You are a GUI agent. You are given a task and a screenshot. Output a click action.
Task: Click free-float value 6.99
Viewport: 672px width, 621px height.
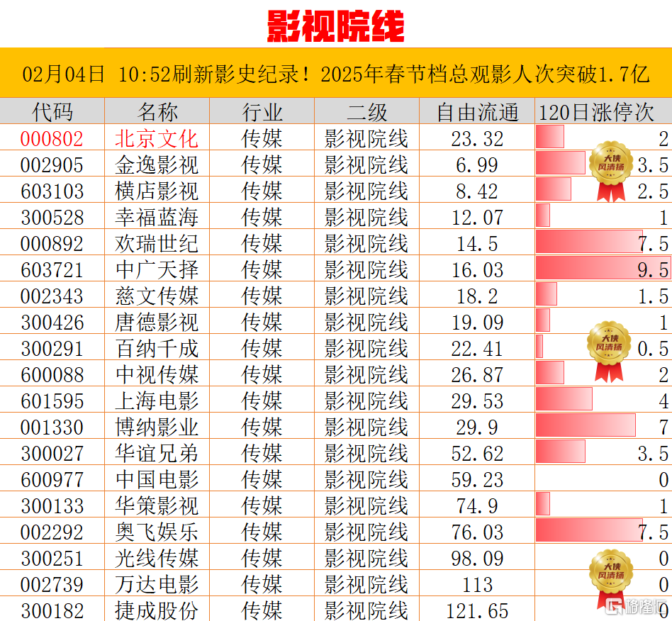[477, 165]
